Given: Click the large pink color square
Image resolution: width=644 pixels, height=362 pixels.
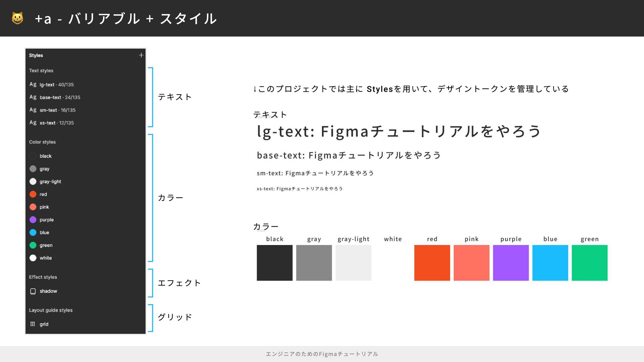Looking at the screenshot, I should [x=472, y=263].
